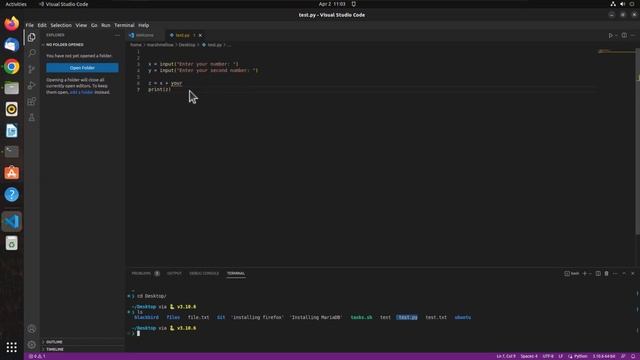The height and width of the screenshot is (360, 640).
Task: Kill the terminal with the trash icon
Action: click(x=607, y=273)
